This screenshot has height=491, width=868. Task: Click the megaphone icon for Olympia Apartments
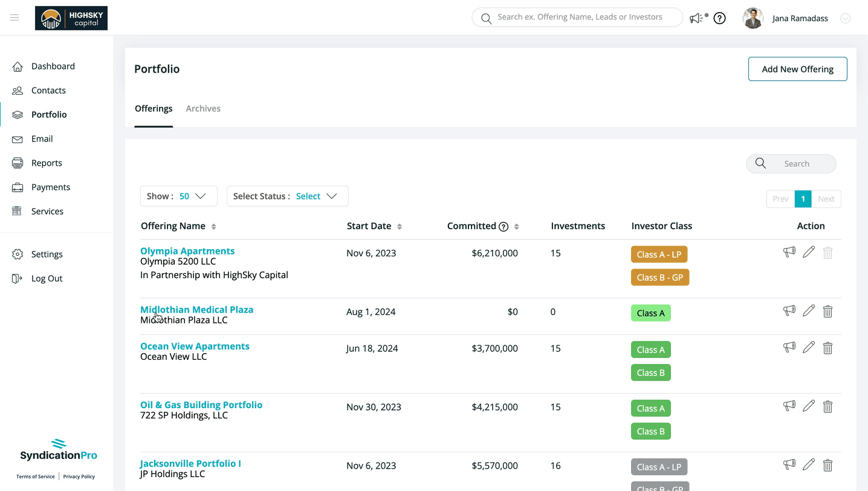tap(789, 252)
